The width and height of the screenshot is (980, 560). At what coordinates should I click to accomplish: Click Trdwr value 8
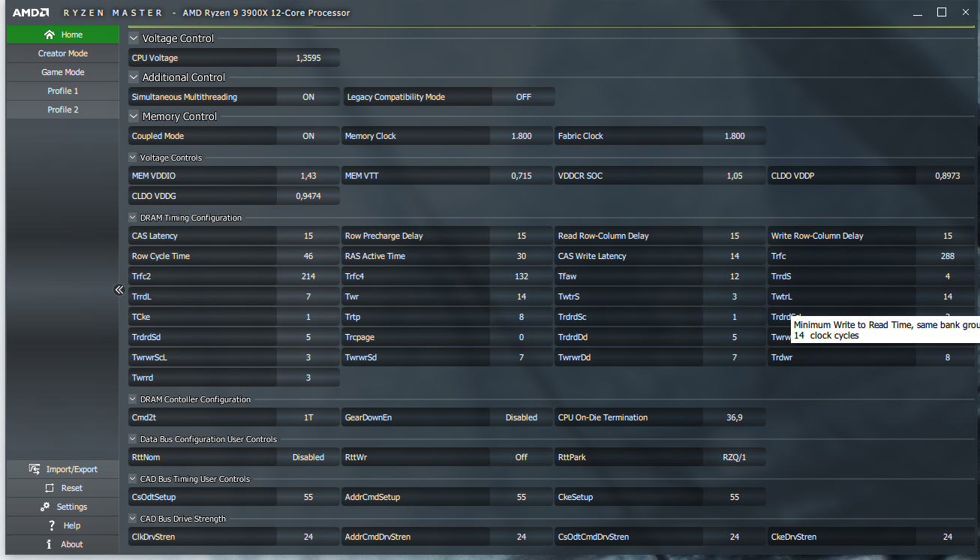point(948,357)
